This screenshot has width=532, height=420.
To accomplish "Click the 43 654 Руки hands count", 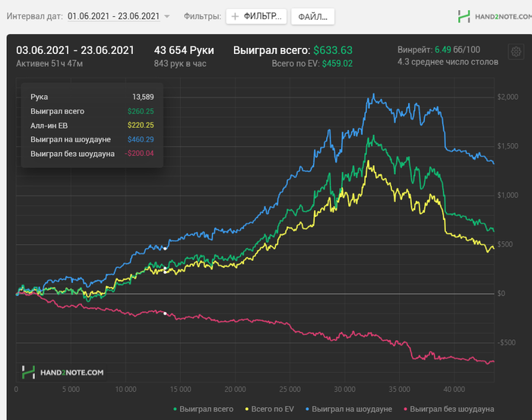I will pos(184,50).
